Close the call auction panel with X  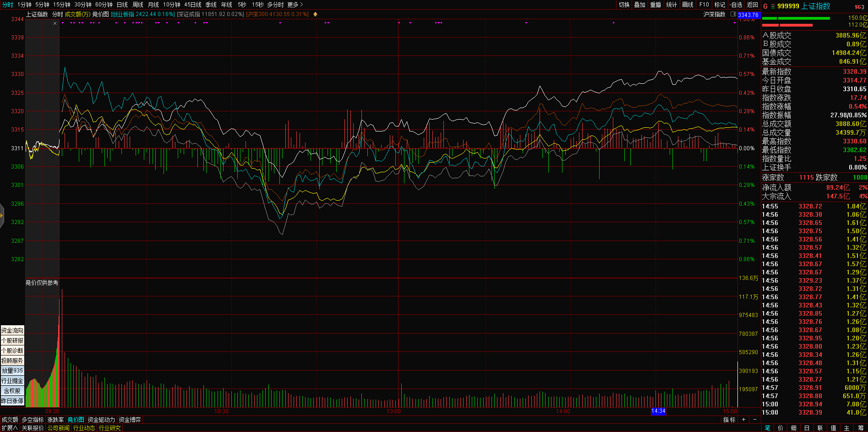pyautogui.click(x=55, y=23)
